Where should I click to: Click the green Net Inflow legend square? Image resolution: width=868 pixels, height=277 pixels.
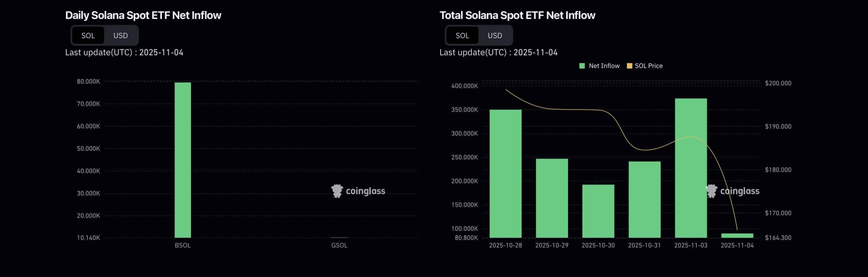tap(582, 65)
